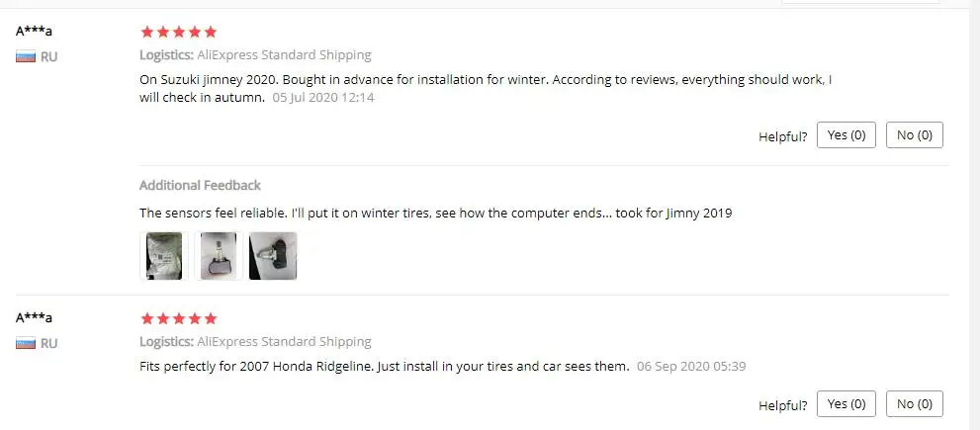Viewport: 980px width, 430px height.
Task: Click AliExpress Standard Shipping in second review
Action: tap(285, 342)
